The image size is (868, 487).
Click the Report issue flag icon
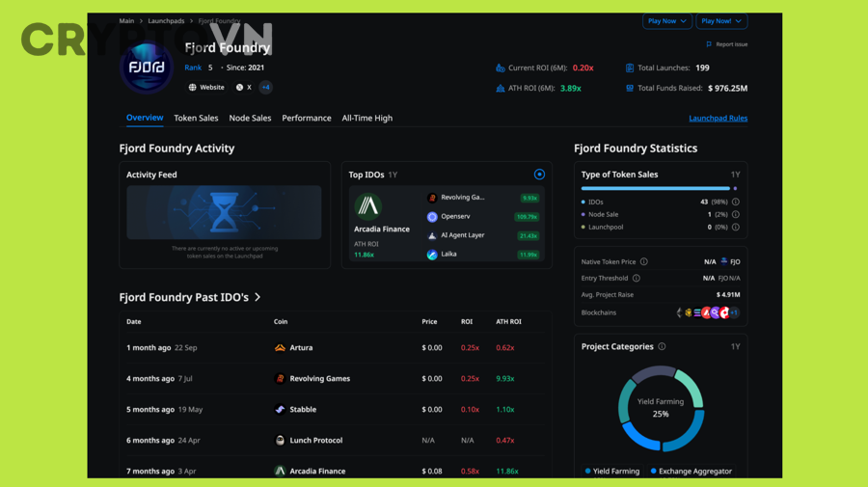pyautogui.click(x=709, y=44)
